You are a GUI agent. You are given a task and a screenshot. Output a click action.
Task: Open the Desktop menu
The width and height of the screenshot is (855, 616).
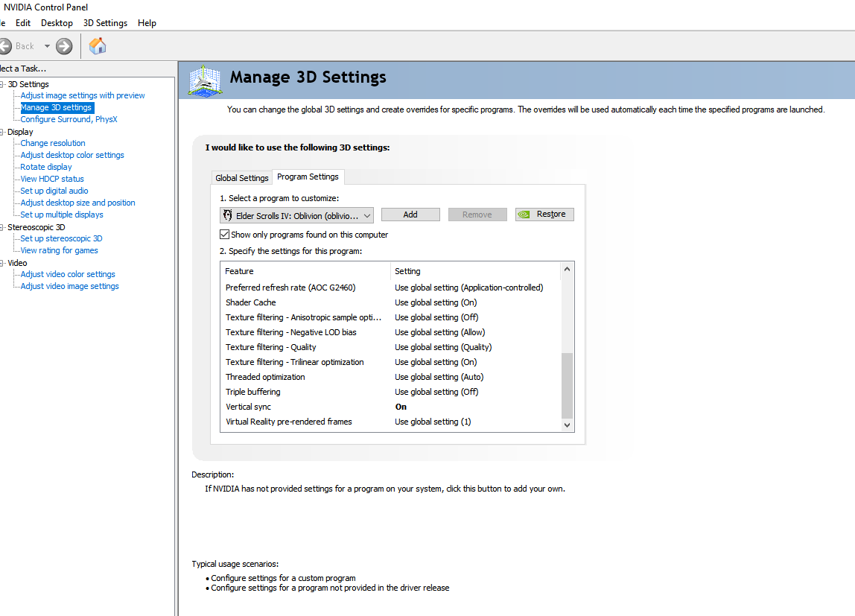(x=57, y=23)
